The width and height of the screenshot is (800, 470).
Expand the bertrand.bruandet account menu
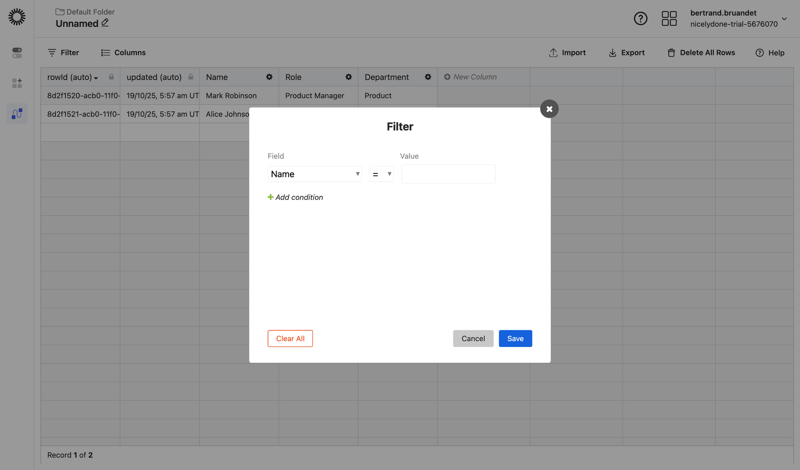[738, 18]
